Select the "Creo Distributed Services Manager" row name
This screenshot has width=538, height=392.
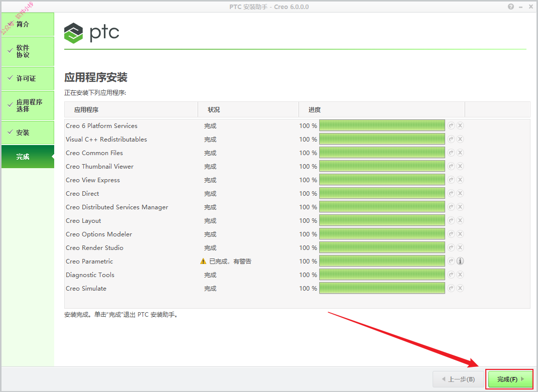117,207
